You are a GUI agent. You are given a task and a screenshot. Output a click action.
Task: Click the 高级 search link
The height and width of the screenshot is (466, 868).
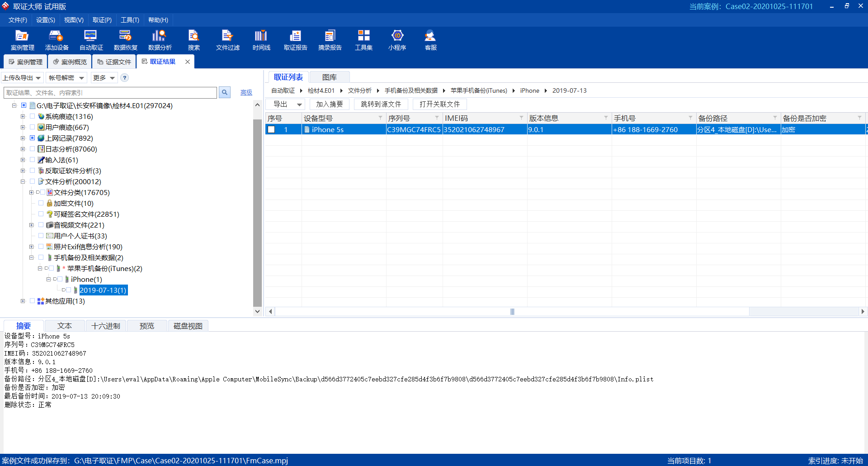[x=246, y=92]
